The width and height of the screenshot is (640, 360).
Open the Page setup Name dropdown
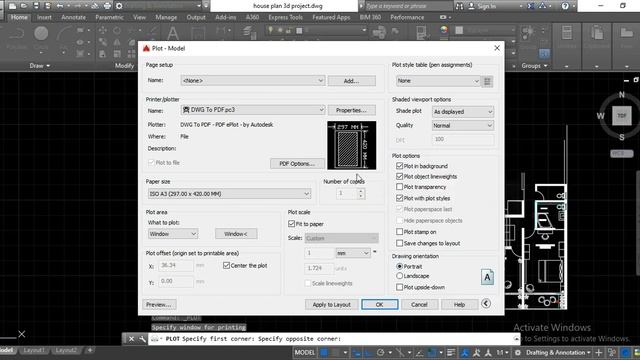253,81
